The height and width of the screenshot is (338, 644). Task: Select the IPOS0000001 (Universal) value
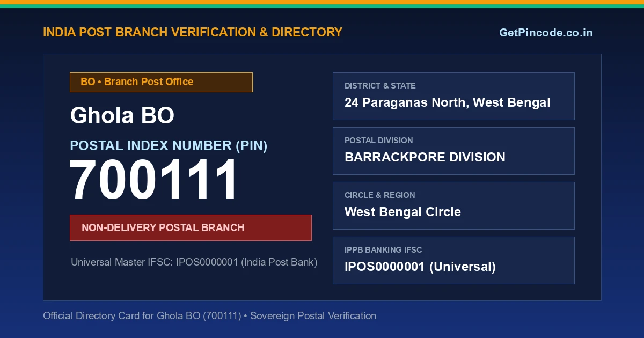point(420,267)
